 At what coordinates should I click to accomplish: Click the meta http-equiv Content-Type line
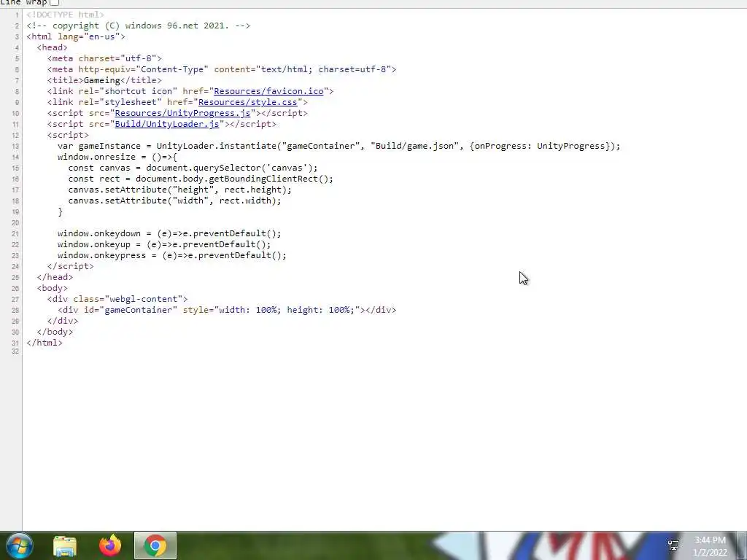(x=222, y=69)
